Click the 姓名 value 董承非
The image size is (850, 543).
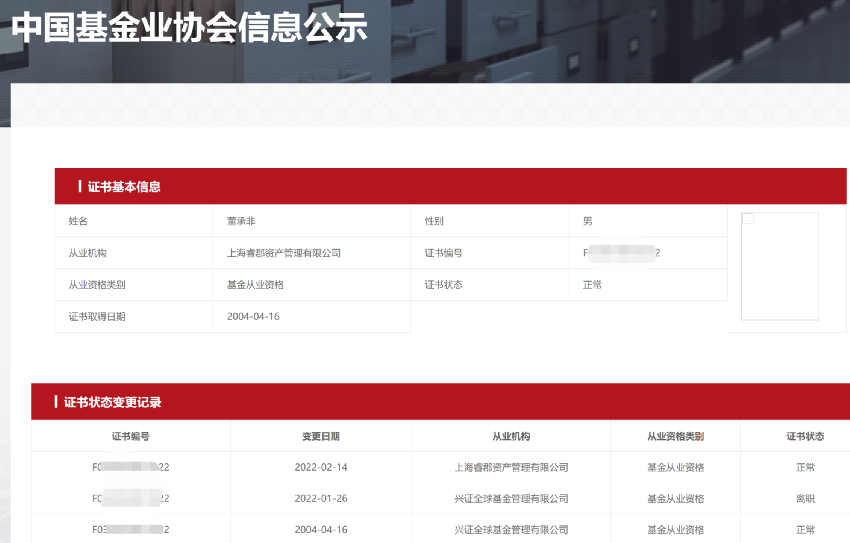pos(241,221)
